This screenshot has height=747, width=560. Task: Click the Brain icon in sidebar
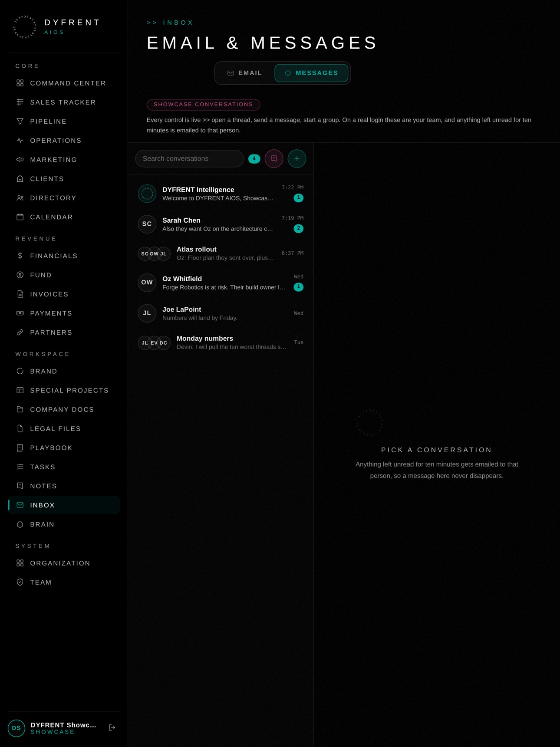coord(20,524)
